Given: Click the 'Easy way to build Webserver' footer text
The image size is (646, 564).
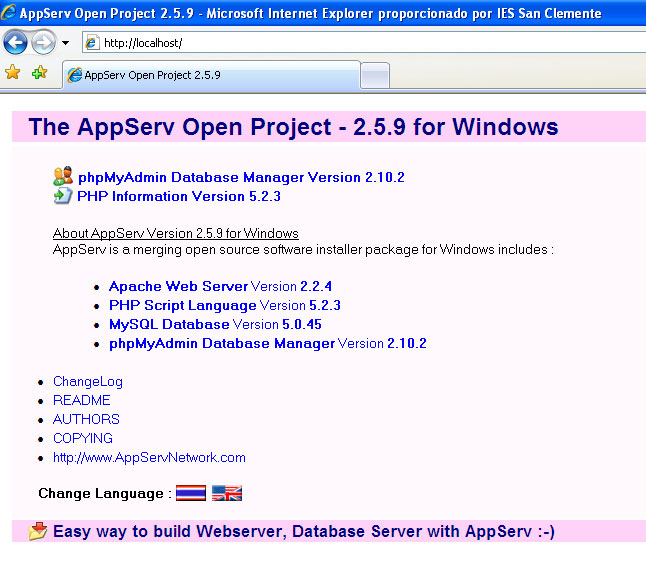Looking at the screenshot, I should pos(304,531).
